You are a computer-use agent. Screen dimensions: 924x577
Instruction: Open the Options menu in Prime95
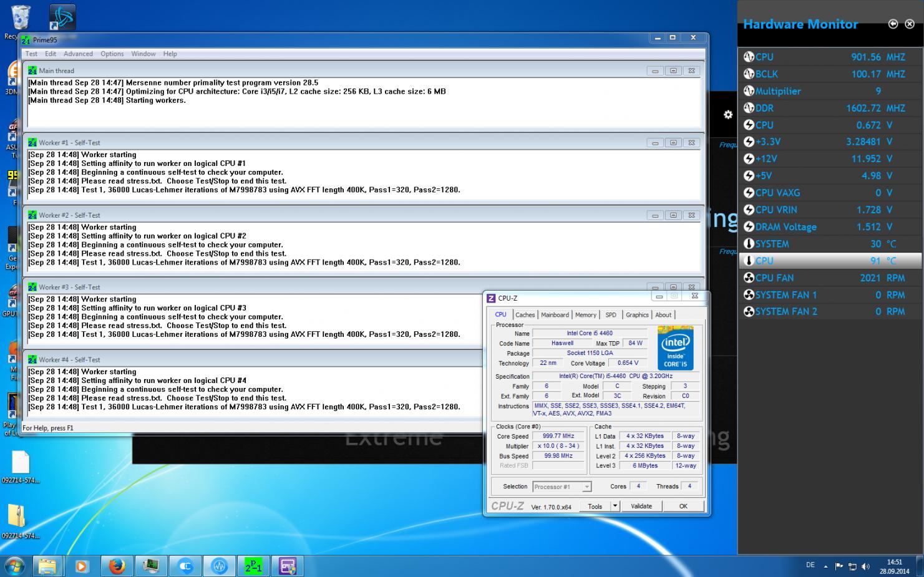(x=112, y=54)
